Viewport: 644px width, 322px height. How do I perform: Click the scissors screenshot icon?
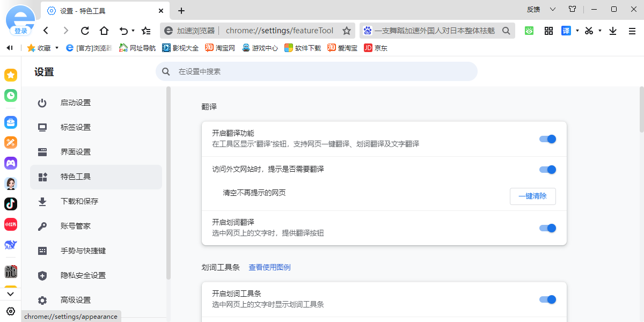(x=589, y=31)
